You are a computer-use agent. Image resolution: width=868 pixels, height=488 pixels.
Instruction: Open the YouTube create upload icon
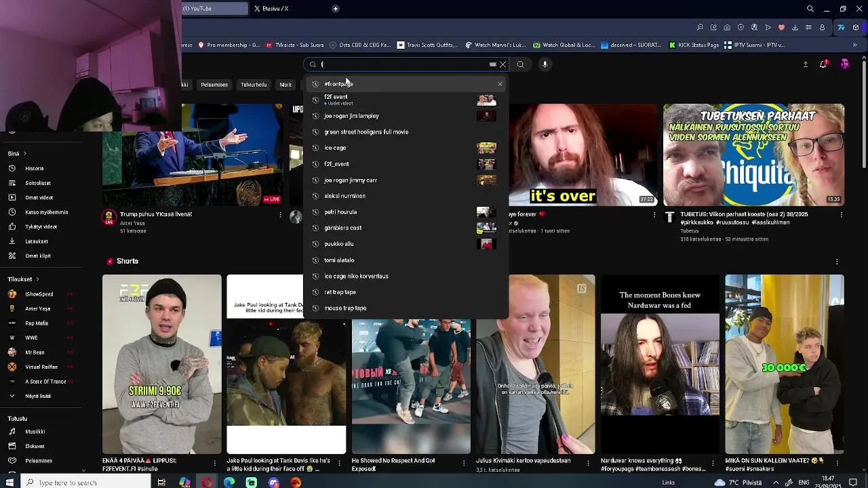point(806,64)
